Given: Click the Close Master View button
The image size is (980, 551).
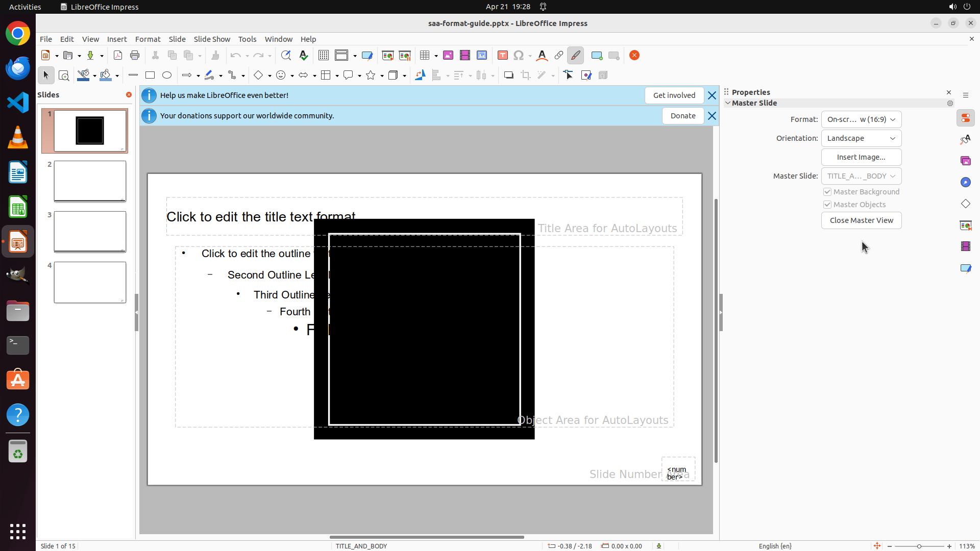Looking at the screenshot, I should tap(861, 220).
